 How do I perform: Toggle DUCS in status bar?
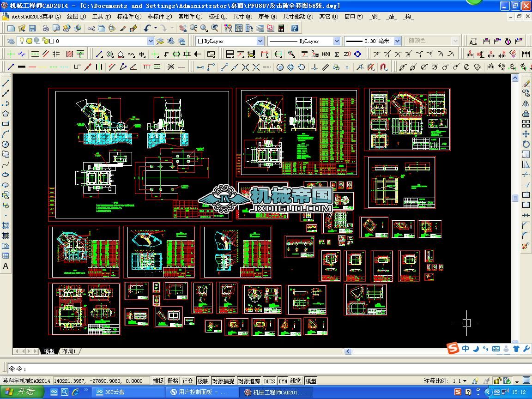coord(269,381)
